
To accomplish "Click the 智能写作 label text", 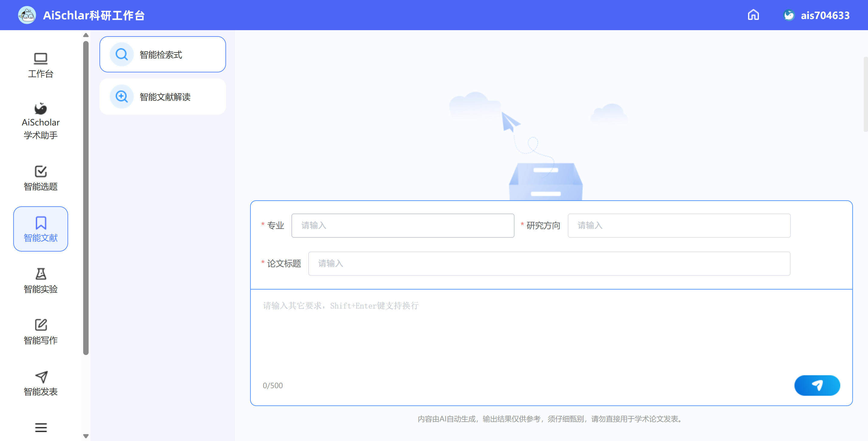I will [x=40, y=340].
